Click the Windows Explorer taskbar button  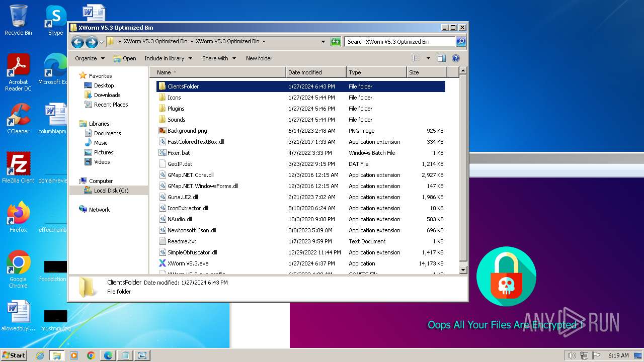click(57, 355)
